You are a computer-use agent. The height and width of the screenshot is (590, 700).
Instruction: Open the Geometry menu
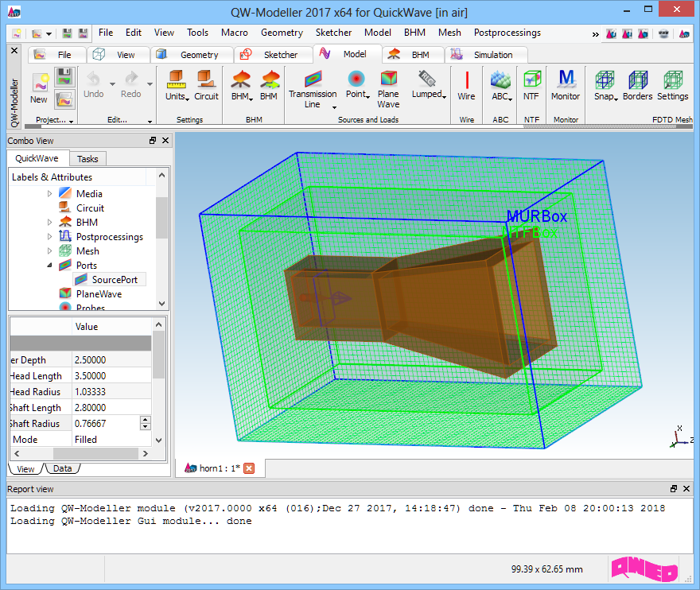(x=282, y=33)
